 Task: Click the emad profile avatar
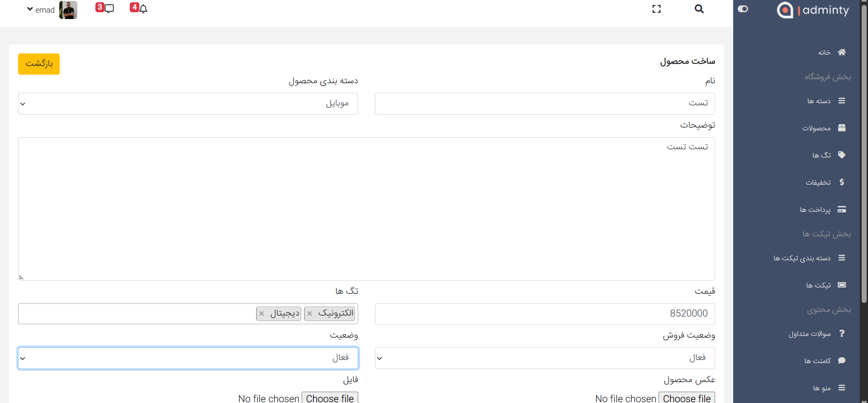tap(68, 10)
